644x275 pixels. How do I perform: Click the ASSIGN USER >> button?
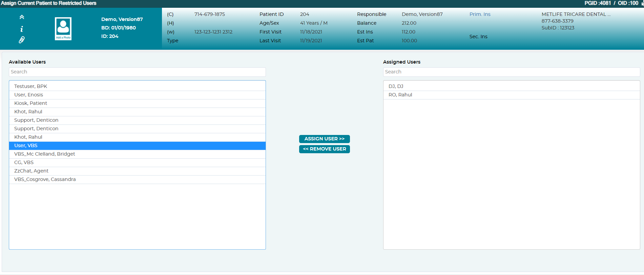tap(325, 139)
